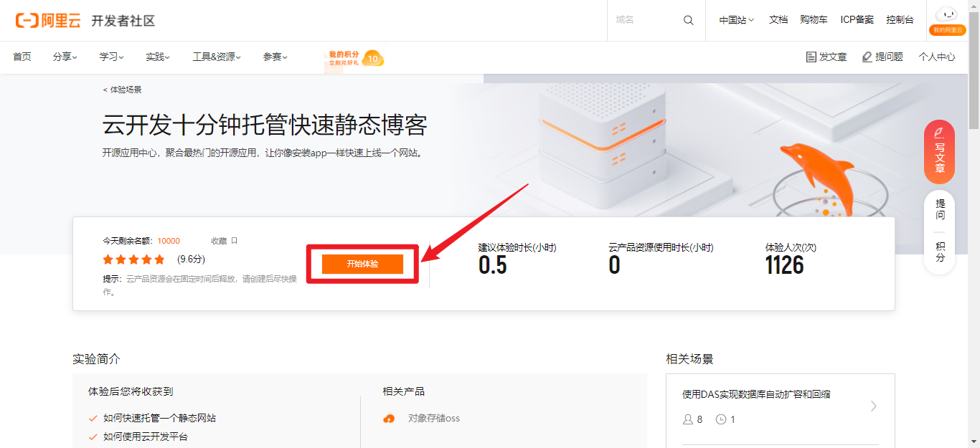The image size is (980, 448).
Task: Click the 今天剩余名额 10000 text
Action: coord(141,241)
